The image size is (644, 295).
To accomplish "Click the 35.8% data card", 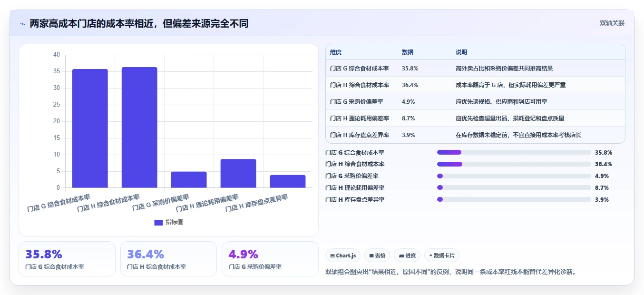I will (x=67, y=259).
